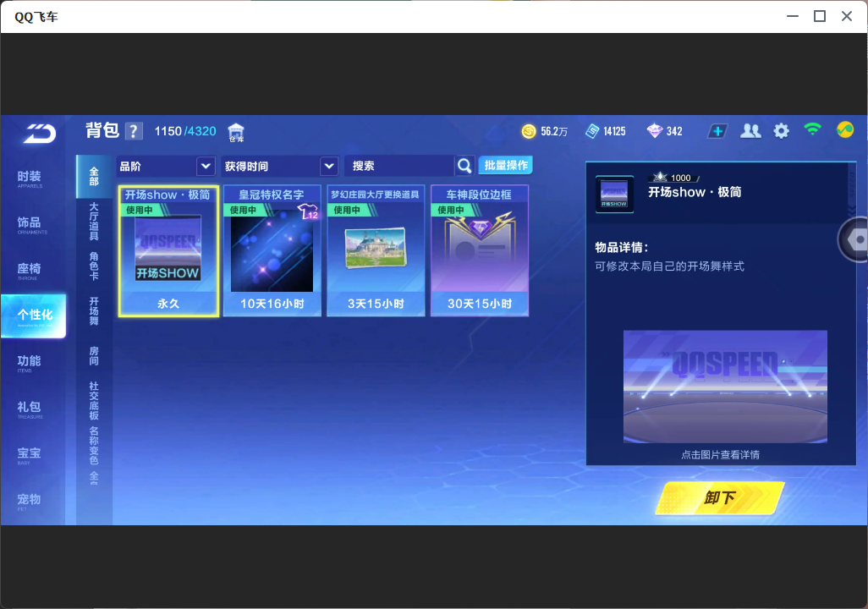
Task: Select the 开场show·极简 item card
Action: pos(168,251)
